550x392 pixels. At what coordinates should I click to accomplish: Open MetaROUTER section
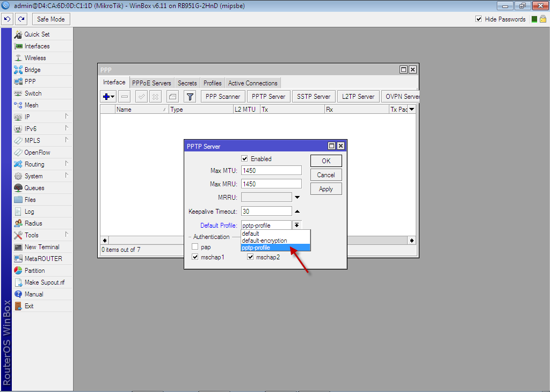43,259
